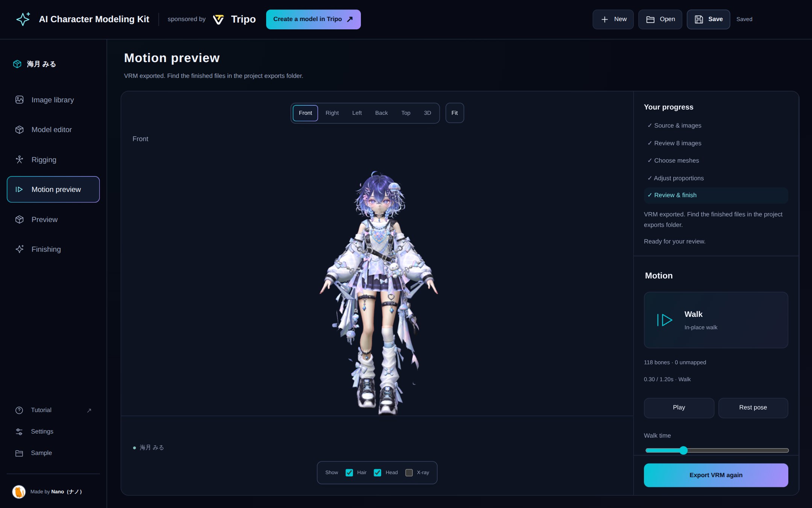Image resolution: width=812 pixels, height=508 pixels.
Task: Open the Tutorial external link
Action: [53, 410]
